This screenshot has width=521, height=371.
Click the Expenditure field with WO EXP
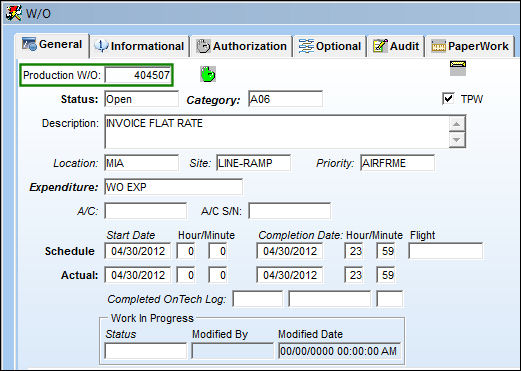pos(173,187)
